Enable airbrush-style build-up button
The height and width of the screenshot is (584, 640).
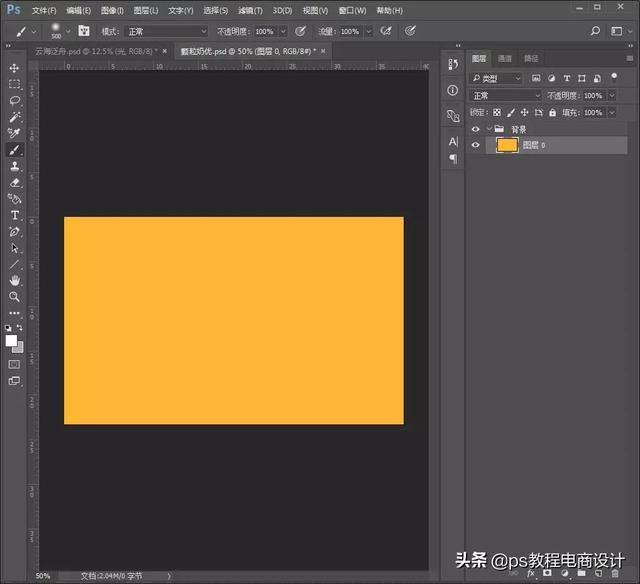click(x=386, y=31)
